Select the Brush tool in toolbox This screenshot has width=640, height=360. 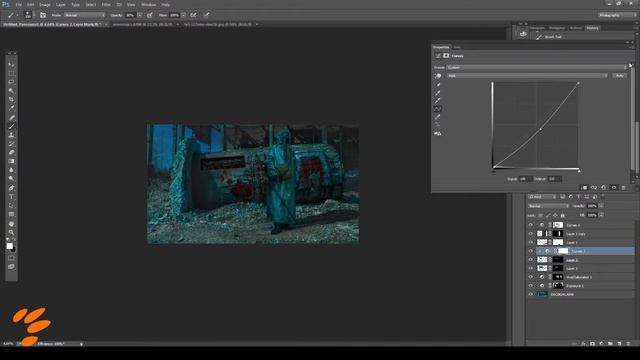point(11,126)
